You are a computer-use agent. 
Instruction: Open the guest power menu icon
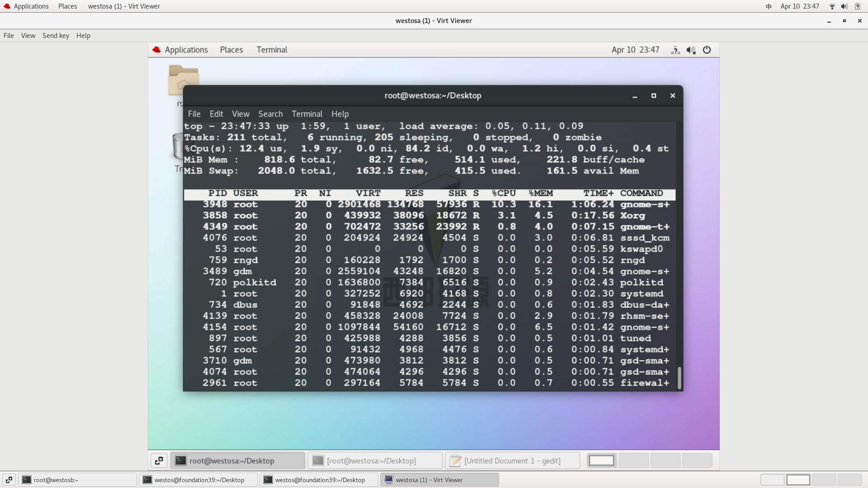707,50
